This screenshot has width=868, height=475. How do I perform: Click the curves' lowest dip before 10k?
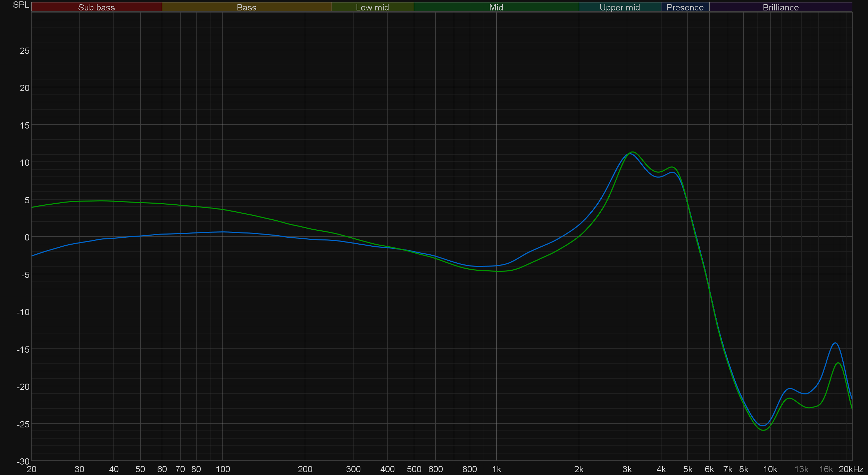click(763, 428)
